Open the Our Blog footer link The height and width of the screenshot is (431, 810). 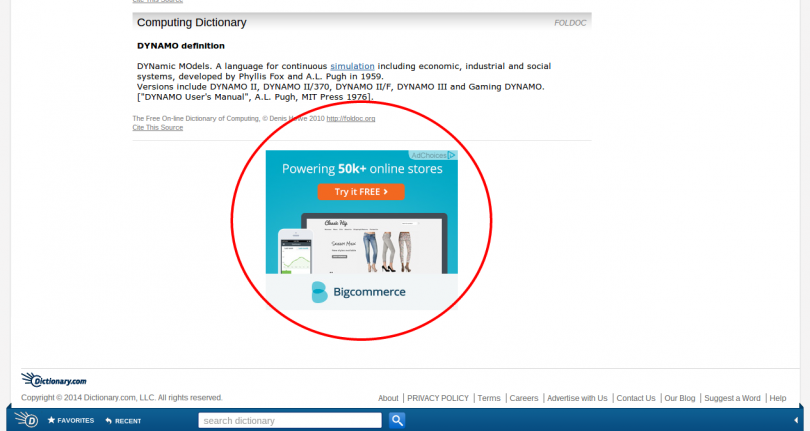pyautogui.click(x=680, y=398)
